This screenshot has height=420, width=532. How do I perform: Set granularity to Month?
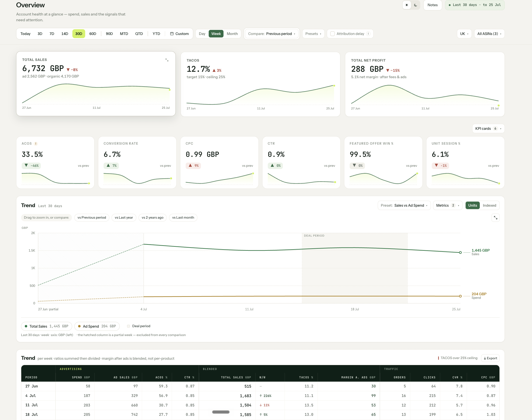tap(232, 34)
